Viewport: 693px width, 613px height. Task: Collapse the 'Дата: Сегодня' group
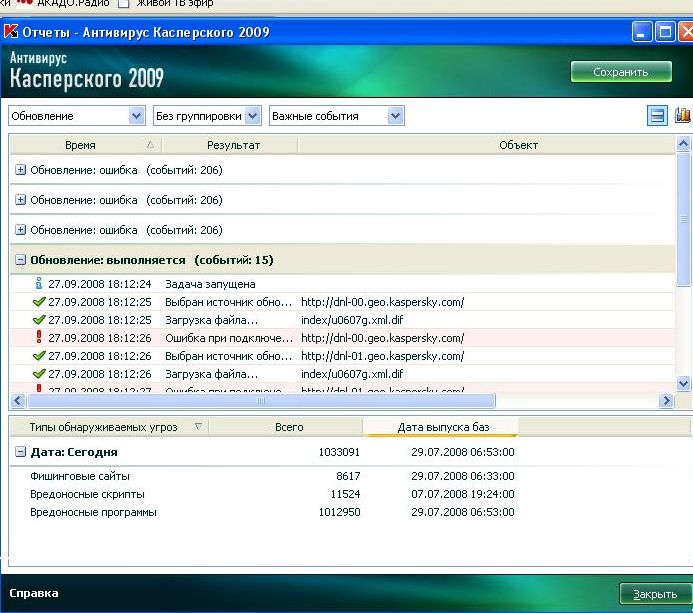[x=20, y=452]
